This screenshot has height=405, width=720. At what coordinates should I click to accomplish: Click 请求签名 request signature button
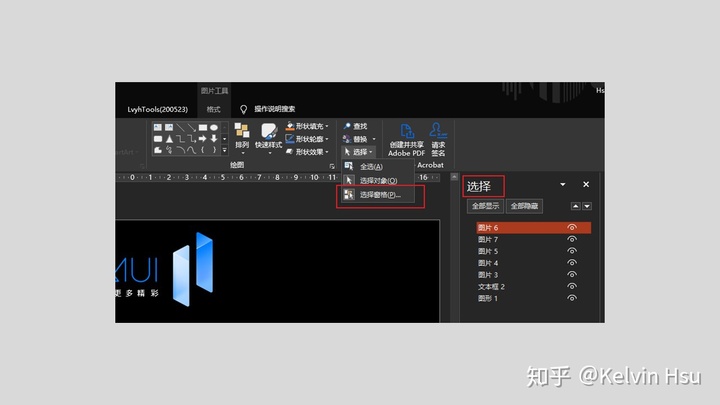[x=438, y=140]
